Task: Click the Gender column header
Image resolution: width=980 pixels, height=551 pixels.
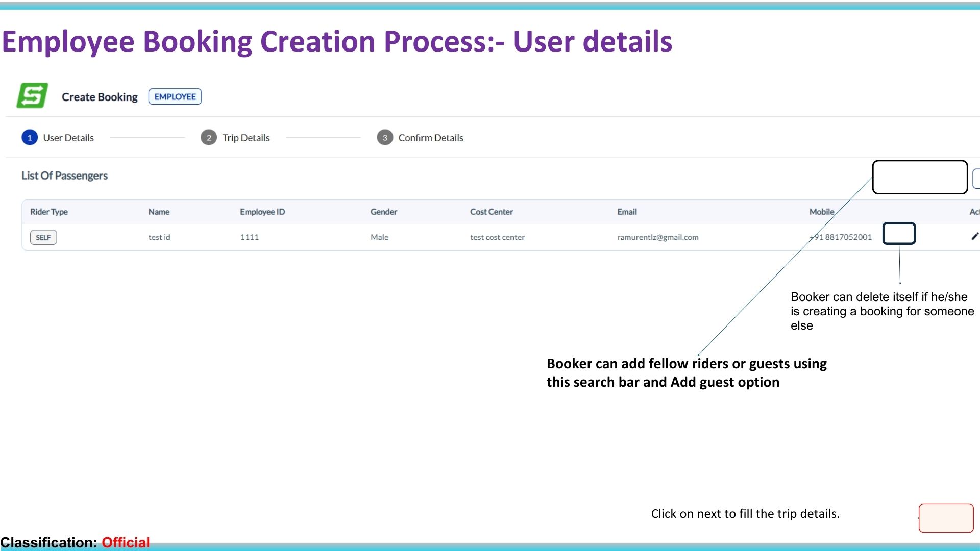Action: [x=384, y=212]
